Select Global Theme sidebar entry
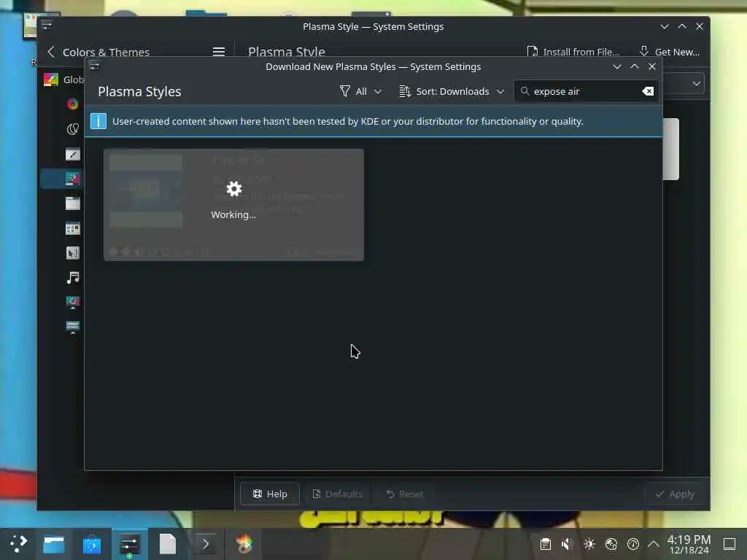Image resolution: width=747 pixels, height=560 pixels. tap(63, 79)
